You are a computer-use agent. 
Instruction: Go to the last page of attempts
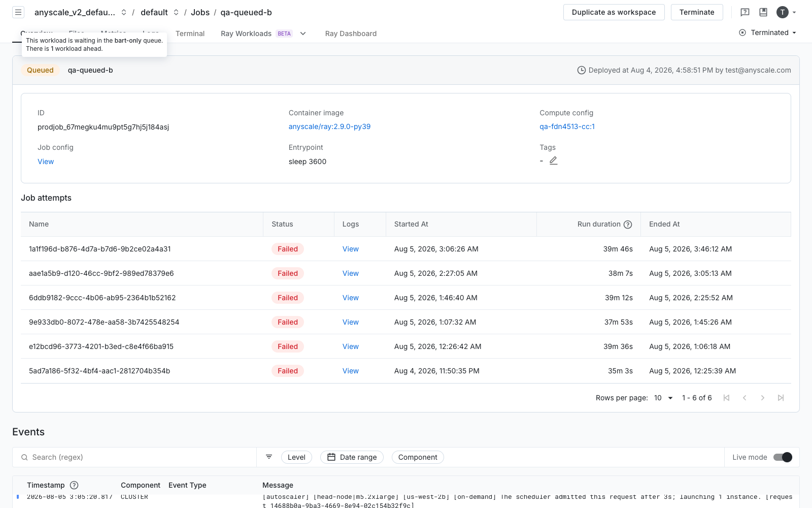781,398
